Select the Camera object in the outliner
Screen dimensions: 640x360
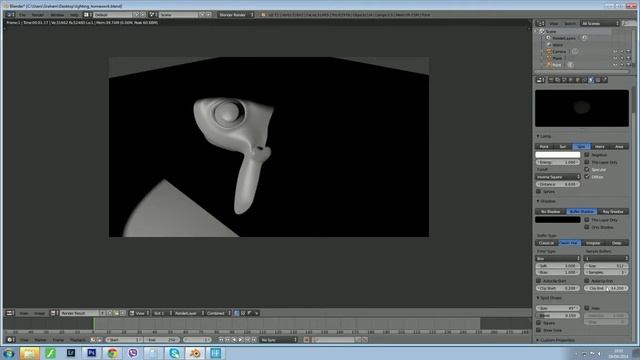click(559, 51)
